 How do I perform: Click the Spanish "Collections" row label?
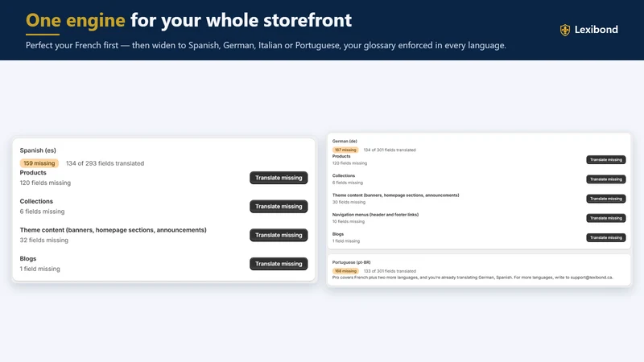click(36, 201)
